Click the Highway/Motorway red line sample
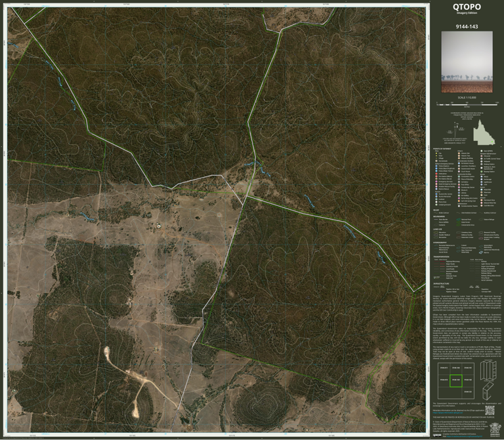 [442, 262]
